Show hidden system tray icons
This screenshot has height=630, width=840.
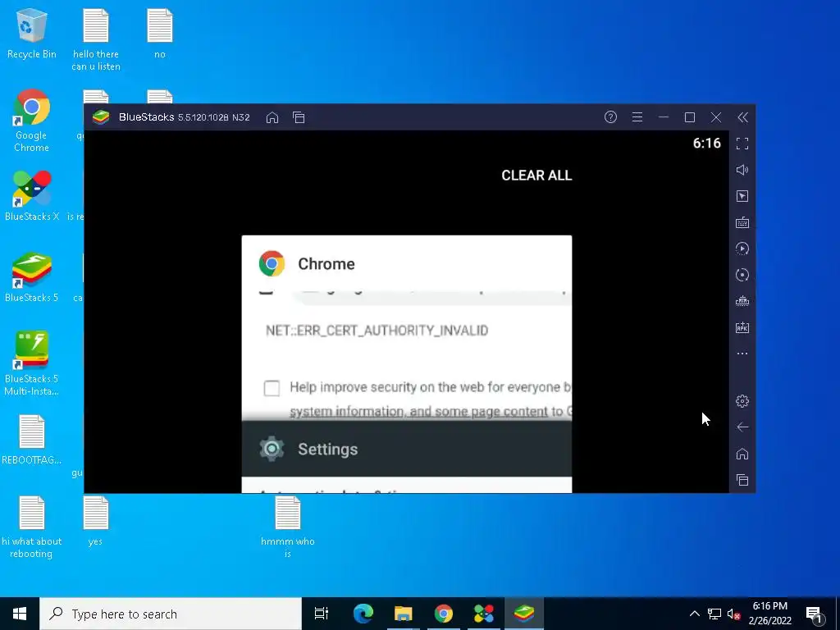[694, 614]
